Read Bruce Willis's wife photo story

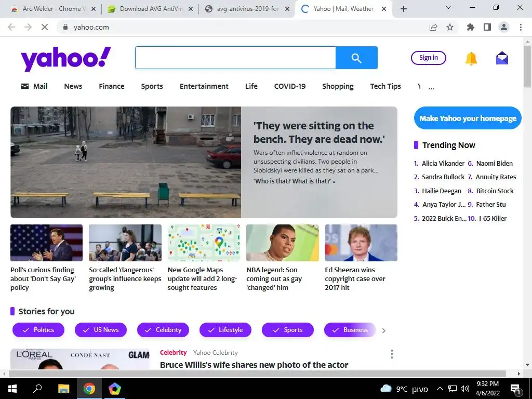[x=254, y=365]
